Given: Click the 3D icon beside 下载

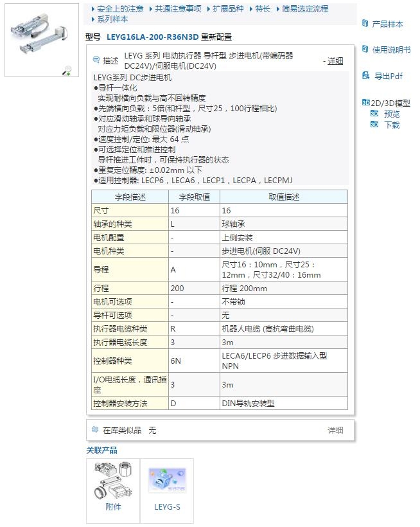Looking at the screenshot, I should [374, 125].
